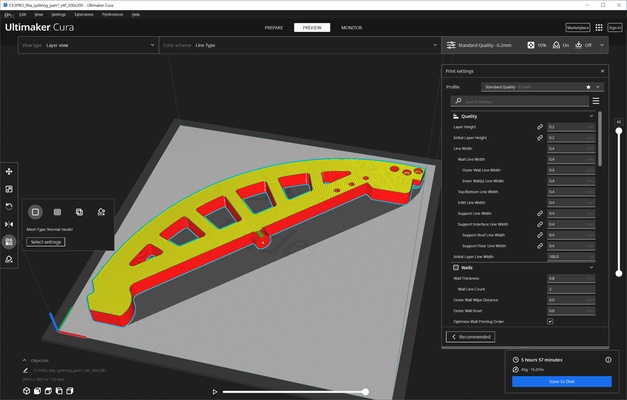Viewport: 627px width, 400px height.
Task: Select the Scale tool in left toolbar
Action: point(9,189)
